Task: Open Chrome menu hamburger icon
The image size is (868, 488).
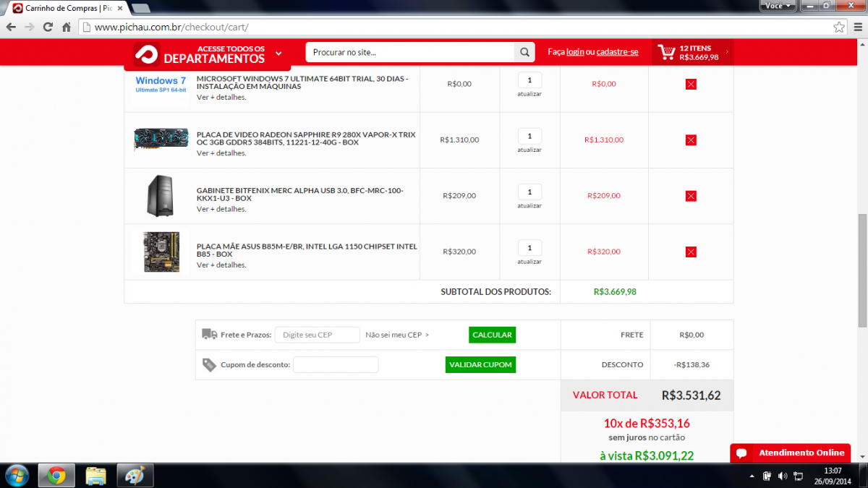Action: (857, 27)
